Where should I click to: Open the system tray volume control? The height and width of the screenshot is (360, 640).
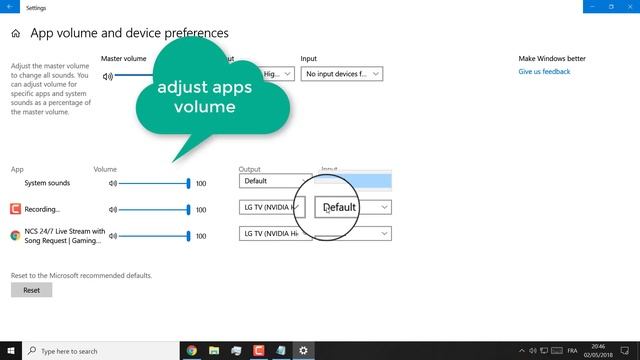(x=533, y=351)
